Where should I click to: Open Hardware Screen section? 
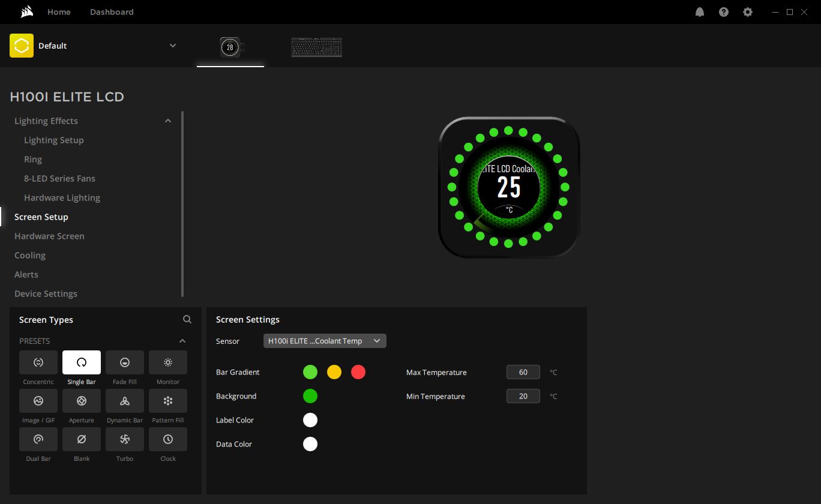point(49,236)
